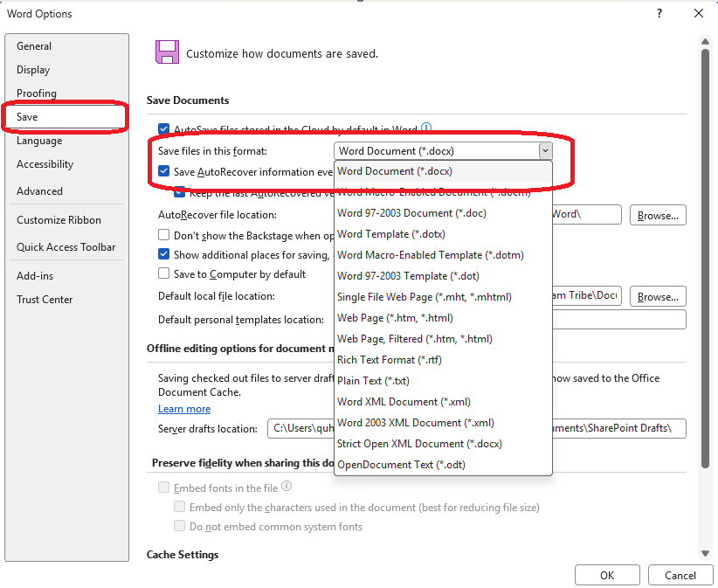Select the Save category

[x=66, y=117]
